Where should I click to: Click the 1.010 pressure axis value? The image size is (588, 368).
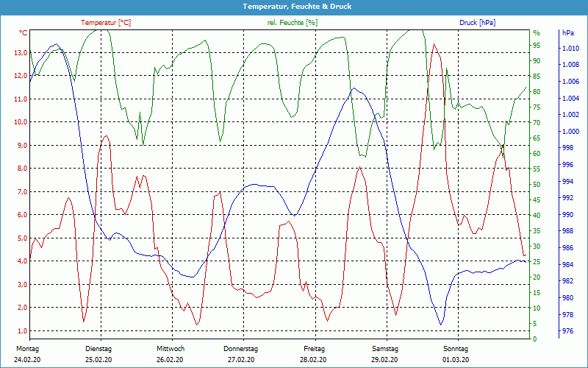570,49
